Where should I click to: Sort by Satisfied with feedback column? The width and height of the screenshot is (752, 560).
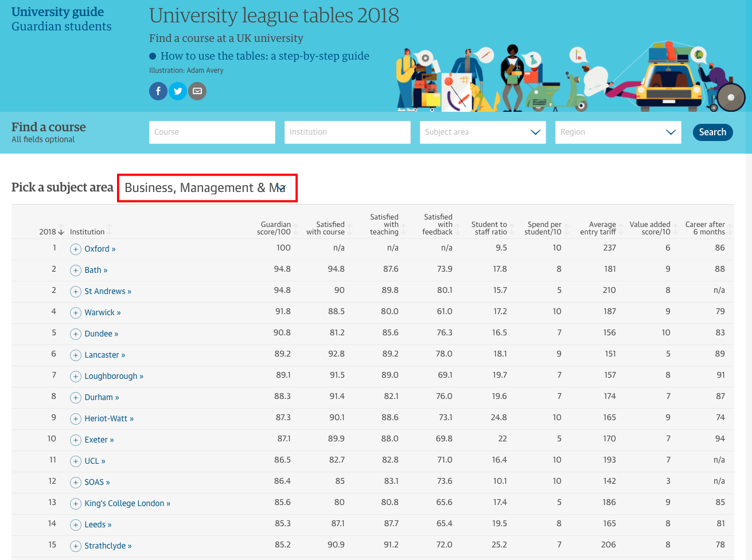click(x=458, y=230)
